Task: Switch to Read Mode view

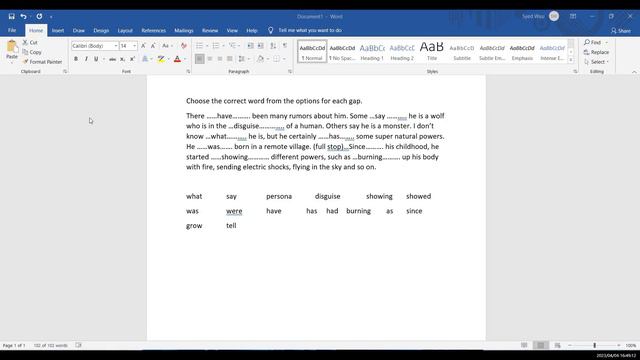Action: coord(524,345)
